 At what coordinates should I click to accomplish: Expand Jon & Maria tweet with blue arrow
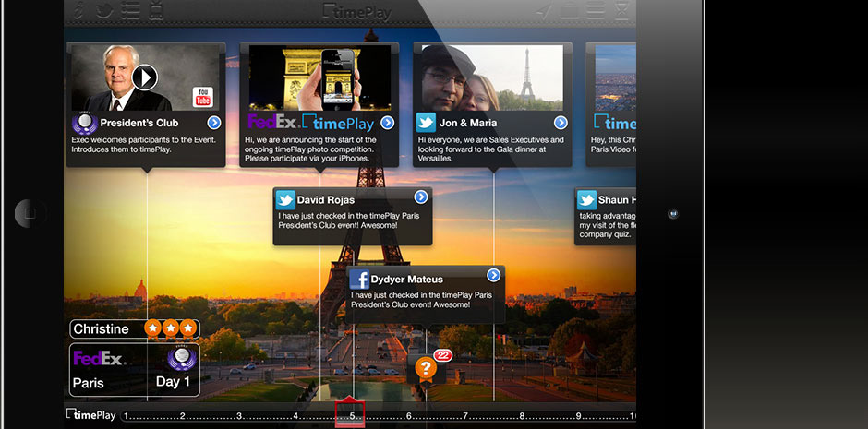(x=561, y=123)
